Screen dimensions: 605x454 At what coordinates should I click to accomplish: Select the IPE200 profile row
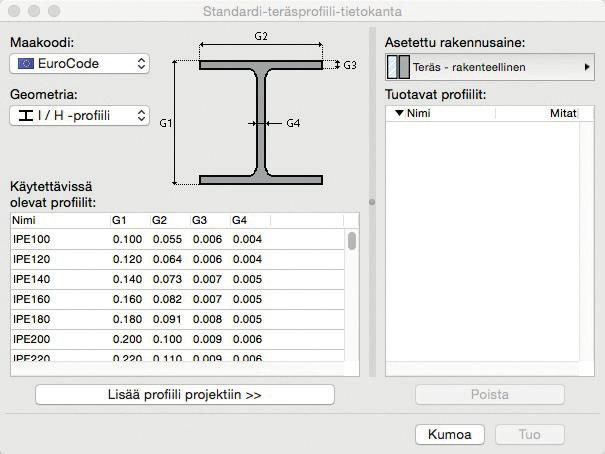[x=177, y=339]
